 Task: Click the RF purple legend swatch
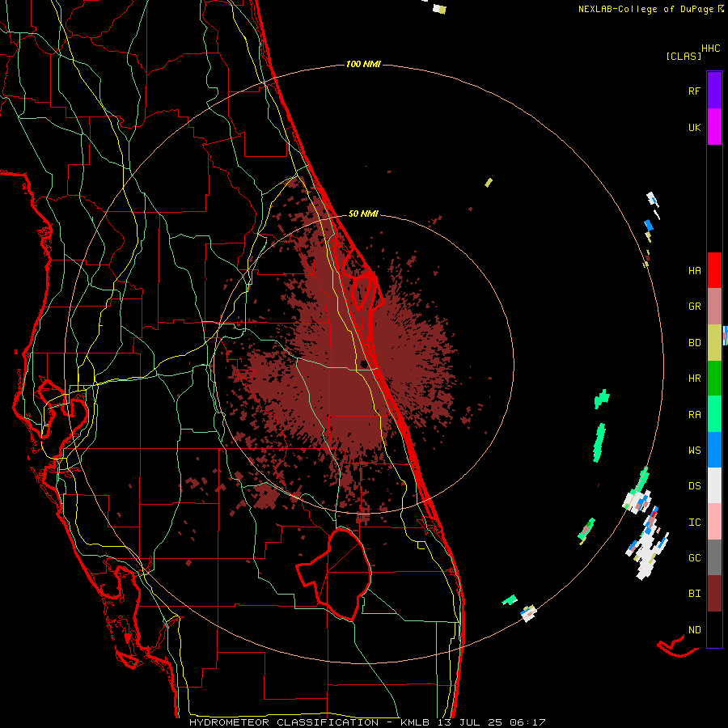pyautogui.click(x=714, y=90)
